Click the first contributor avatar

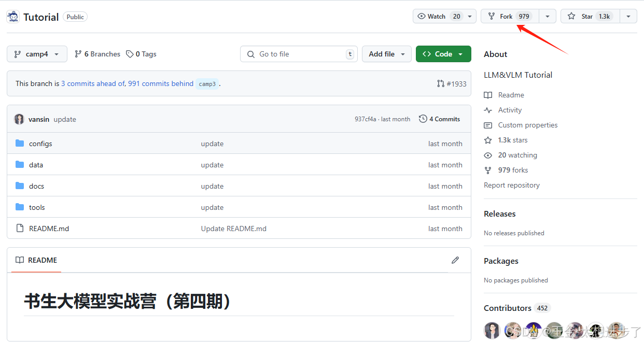[492, 330]
